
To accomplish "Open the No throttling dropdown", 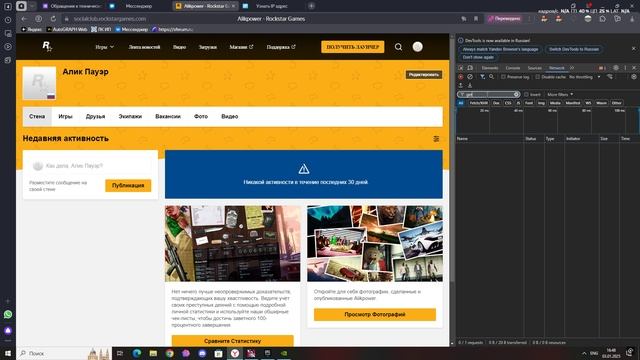I will point(585,77).
